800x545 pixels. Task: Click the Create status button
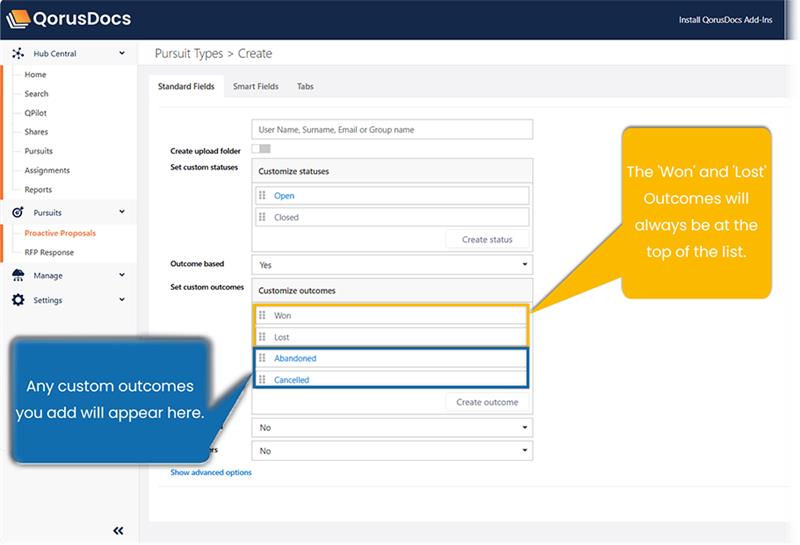487,240
